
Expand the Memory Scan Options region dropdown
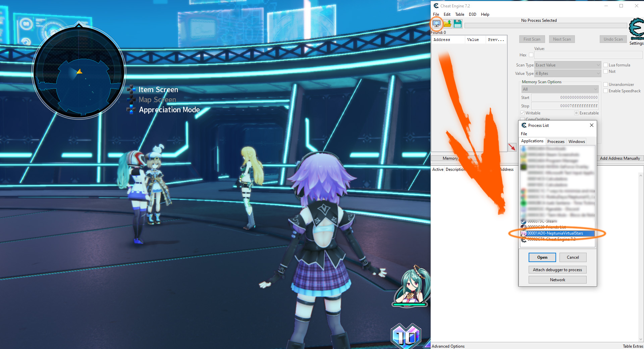click(x=560, y=89)
